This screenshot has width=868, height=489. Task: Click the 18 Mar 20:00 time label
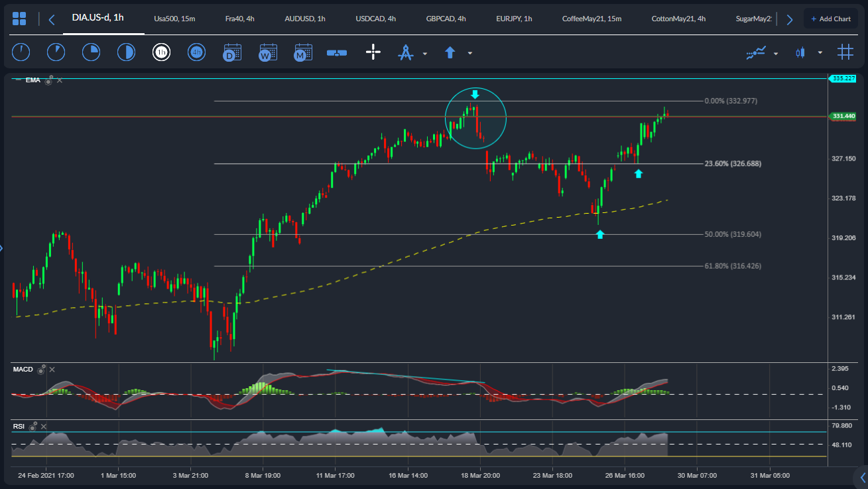pyautogui.click(x=481, y=475)
